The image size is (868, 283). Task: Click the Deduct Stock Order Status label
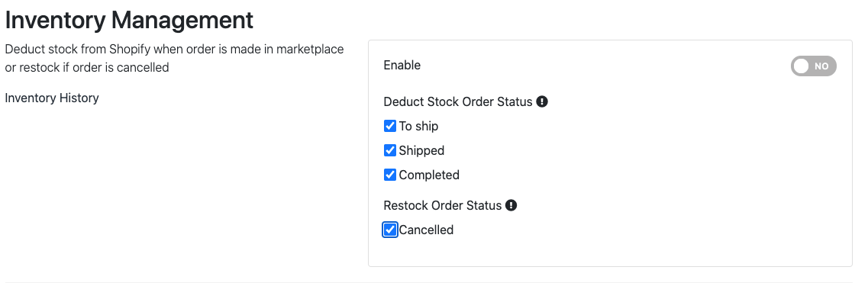[458, 101]
